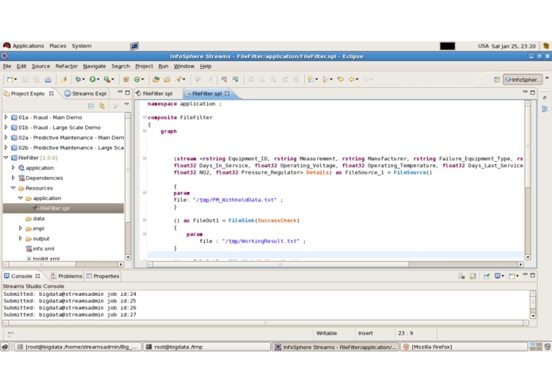Open the dropdown arrow next to Run
Image resolution: width=552 pixels, height=392 pixels.
coord(98,79)
